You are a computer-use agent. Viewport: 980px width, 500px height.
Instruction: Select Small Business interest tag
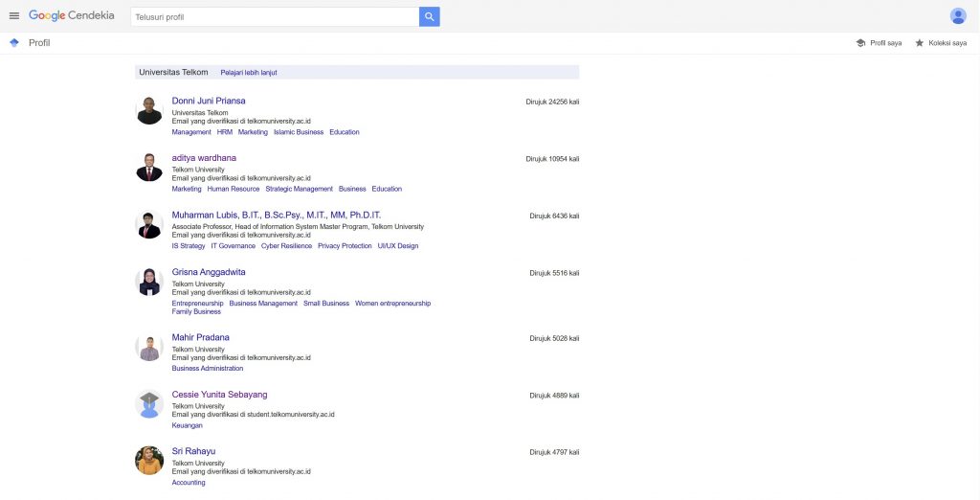click(x=326, y=304)
